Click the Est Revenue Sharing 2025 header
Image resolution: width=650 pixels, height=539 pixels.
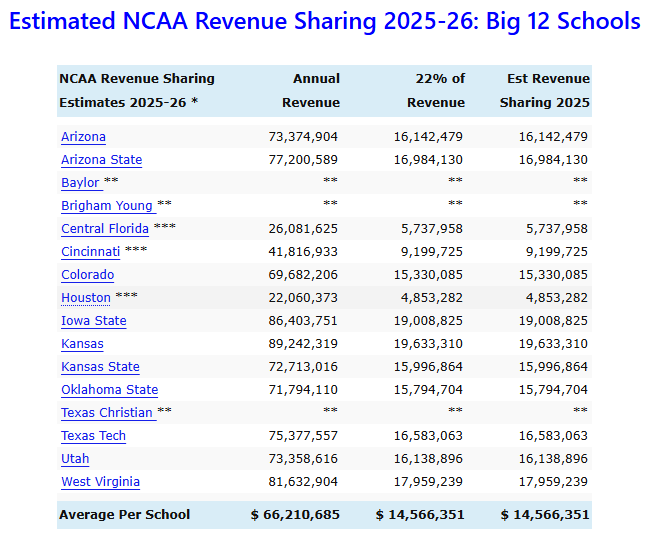pos(545,90)
